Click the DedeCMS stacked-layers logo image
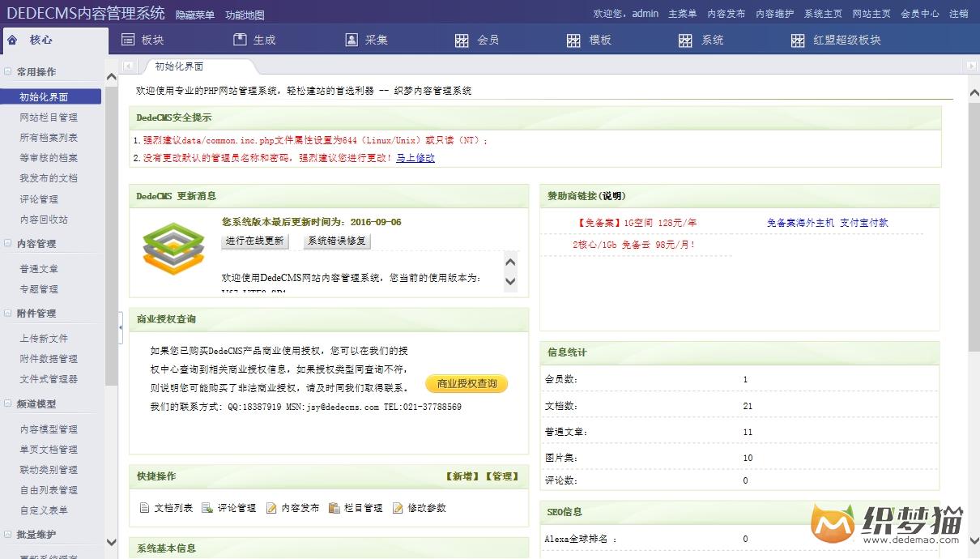Screen dimensions: 980x559 [173, 247]
